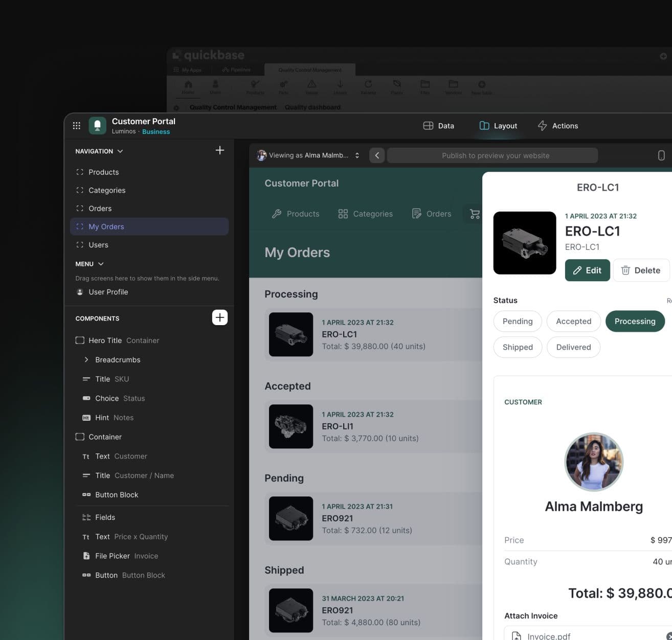This screenshot has width=672, height=640.
Task: Open the Products tab in portal preview
Action: tap(296, 214)
